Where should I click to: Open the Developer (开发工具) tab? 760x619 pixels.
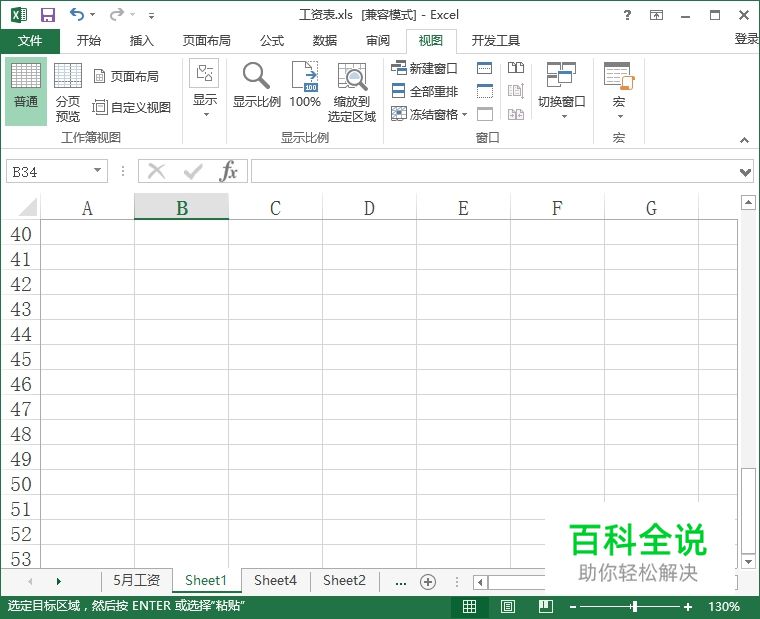(x=495, y=41)
